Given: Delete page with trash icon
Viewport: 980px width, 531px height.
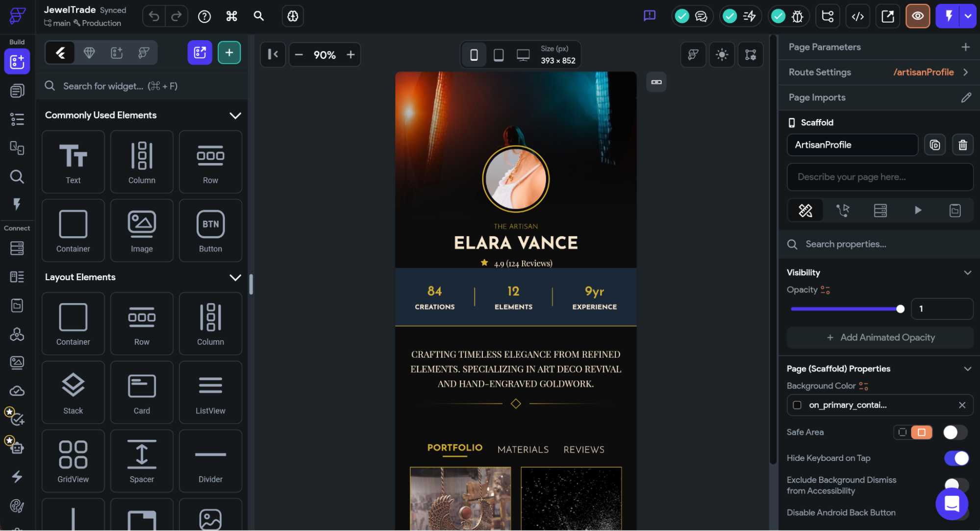Looking at the screenshot, I should tap(962, 145).
